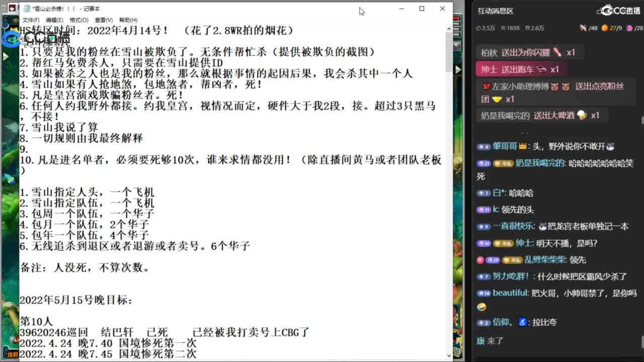Click the Notepad line 7.雪山我说了算
This screenshot has width=644, height=362.
tap(59, 127)
